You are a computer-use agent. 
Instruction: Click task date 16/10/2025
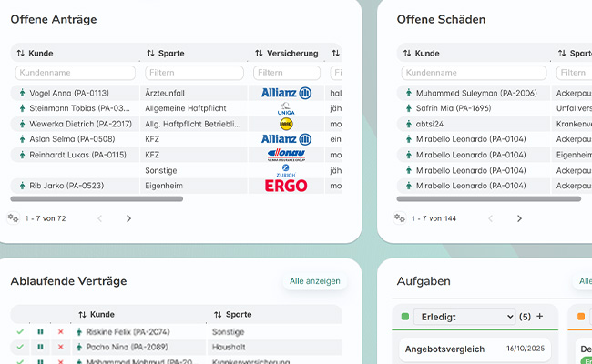526,349
